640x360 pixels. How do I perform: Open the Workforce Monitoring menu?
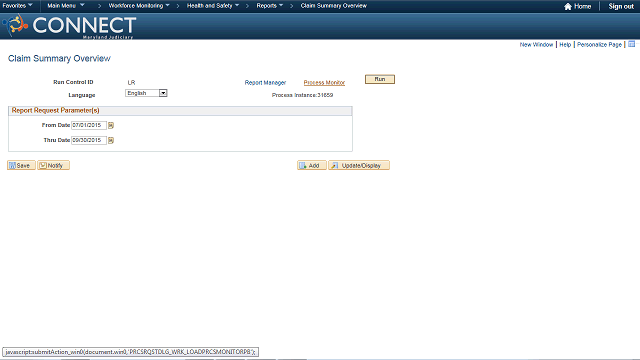click(139, 6)
